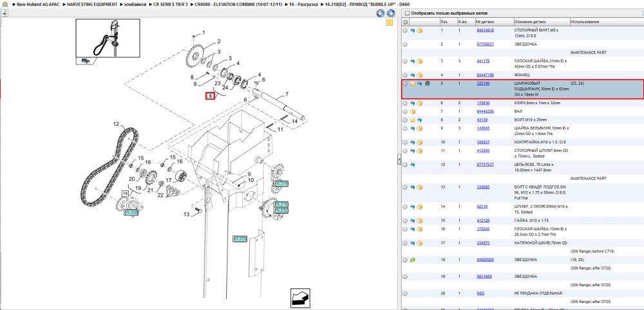Click the box icon for shaft 84440288
The image size is (644, 310).
coord(412,111)
